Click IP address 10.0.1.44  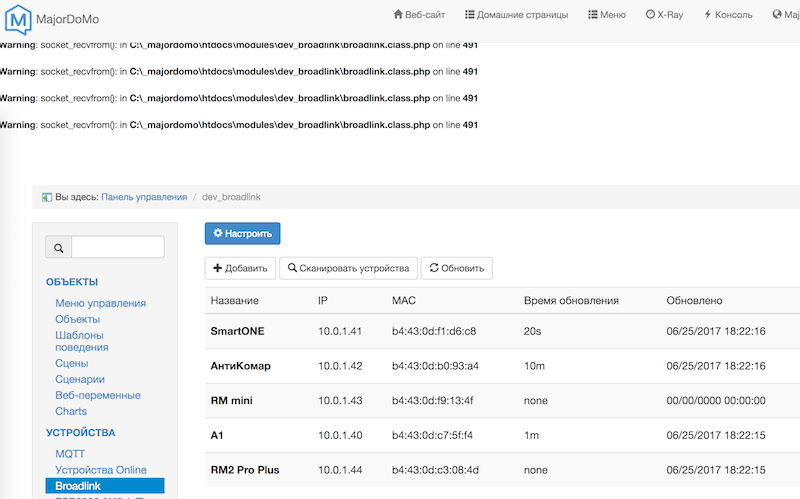coord(340,470)
